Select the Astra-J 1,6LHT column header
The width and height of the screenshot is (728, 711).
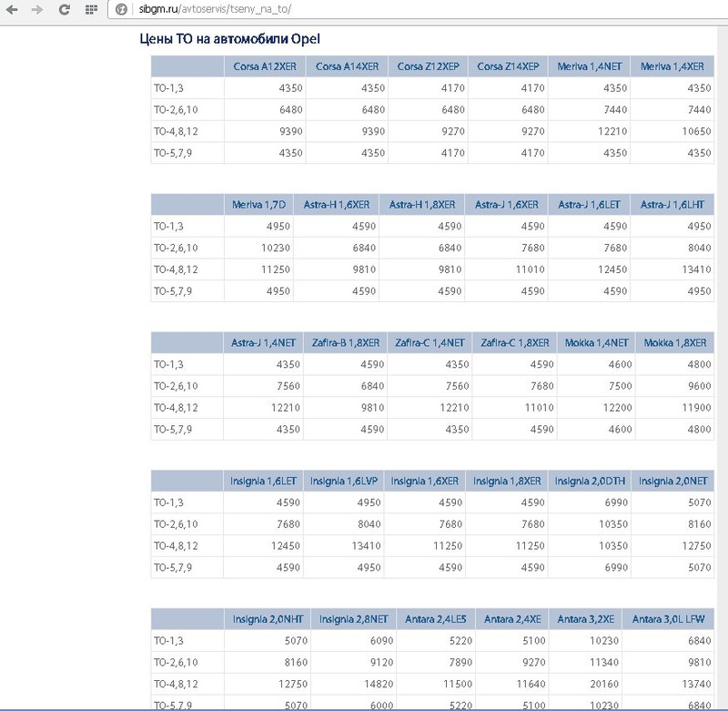pyautogui.click(x=672, y=205)
